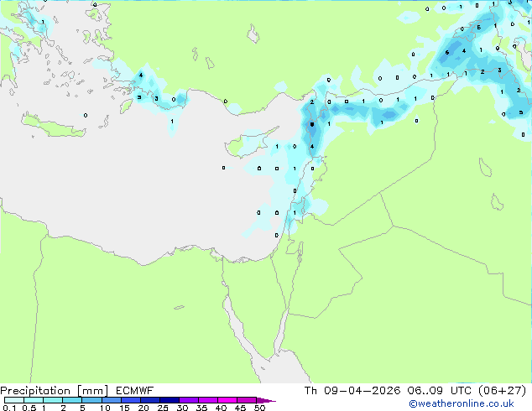Image resolution: width=532 pixels, height=411 pixels.
Task: Click the legend value label '25'
Action: tap(163, 408)
